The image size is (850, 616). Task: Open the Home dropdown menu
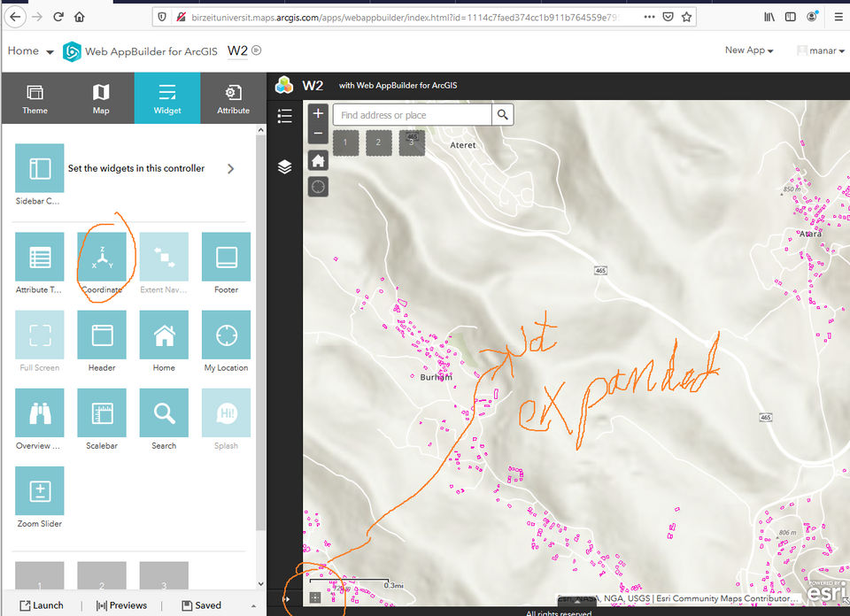pos(30,51)
